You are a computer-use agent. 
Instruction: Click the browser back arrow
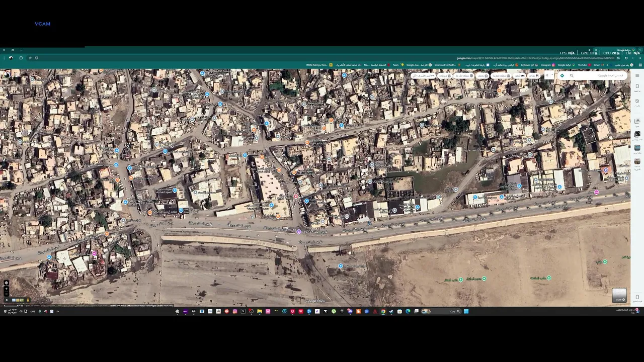639,58
